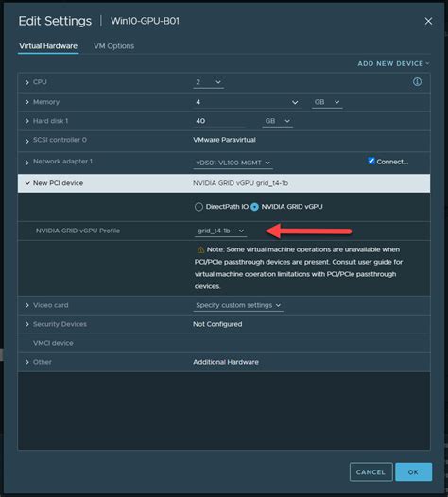Viewport: 448px width, 497px height.
Task: Close the Edit Settings dialog
Action: (428, 21)
